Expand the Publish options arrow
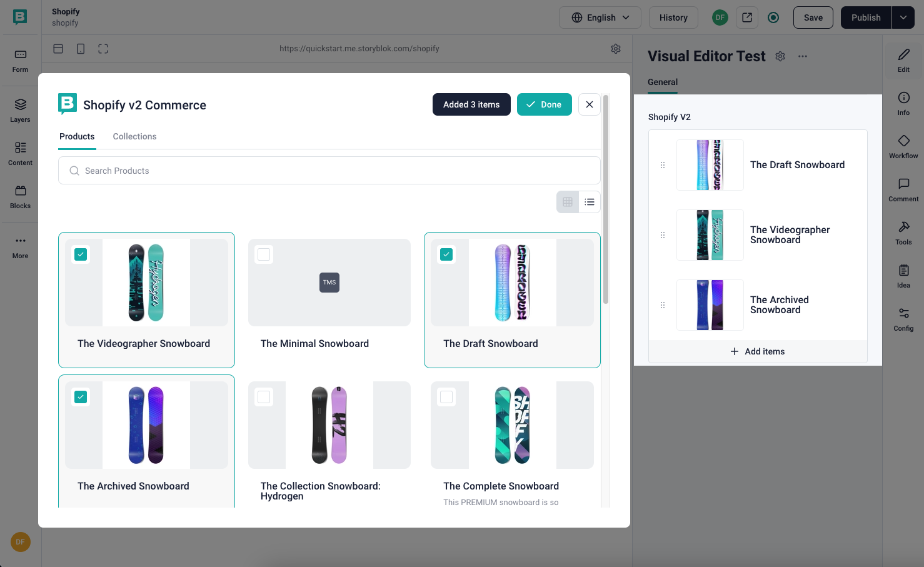924x567 pixels. 903,18
